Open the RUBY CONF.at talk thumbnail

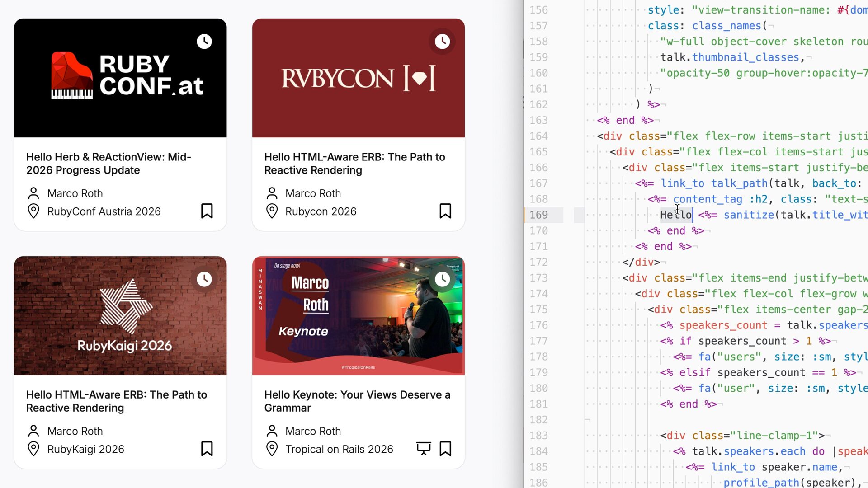click(120, 78)
